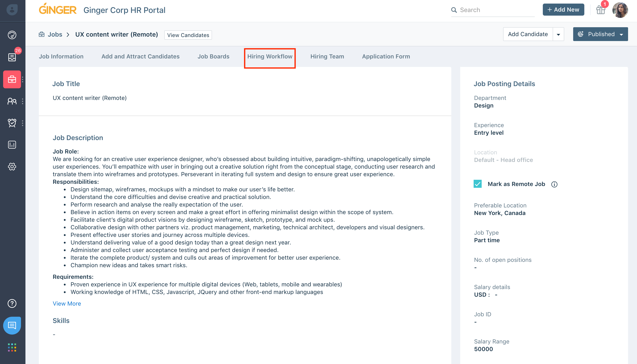Click the briefcase icon beside Jobs breadcrumb

coord(42,34)
